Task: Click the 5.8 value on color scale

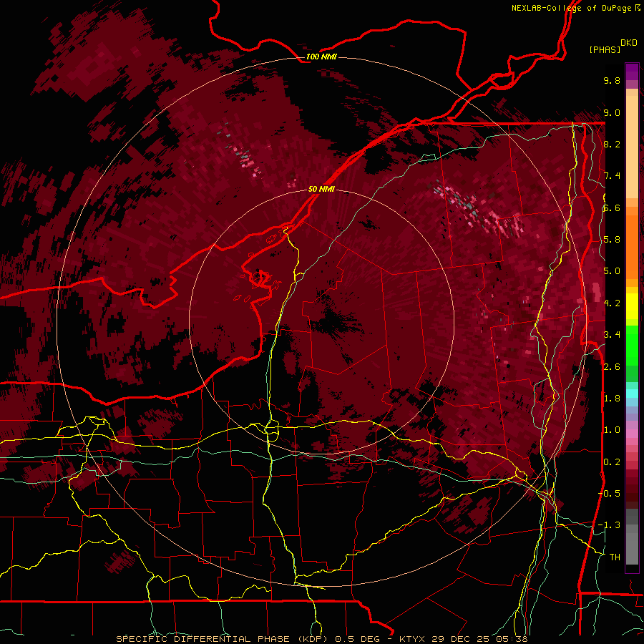Action: [612, 240]
